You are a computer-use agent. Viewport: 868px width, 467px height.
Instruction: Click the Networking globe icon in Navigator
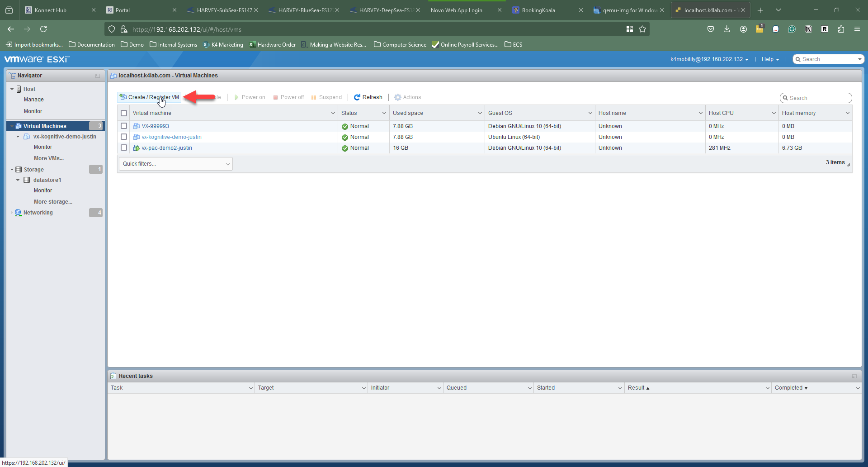[x=18, y=213]
